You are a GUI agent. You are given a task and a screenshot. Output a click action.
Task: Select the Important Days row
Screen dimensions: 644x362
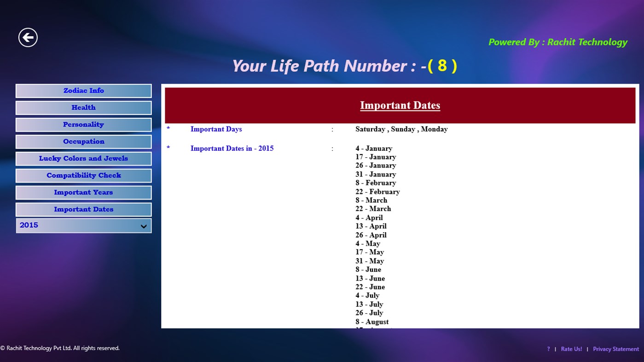216,129
